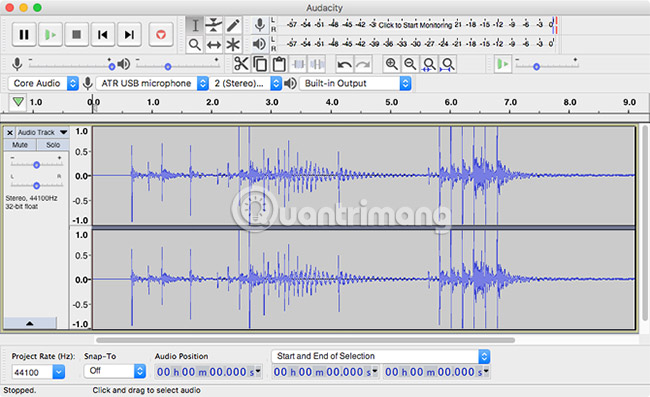Start recording with the Record button
This screenshot has height=397, width=650.
[161, 34]
